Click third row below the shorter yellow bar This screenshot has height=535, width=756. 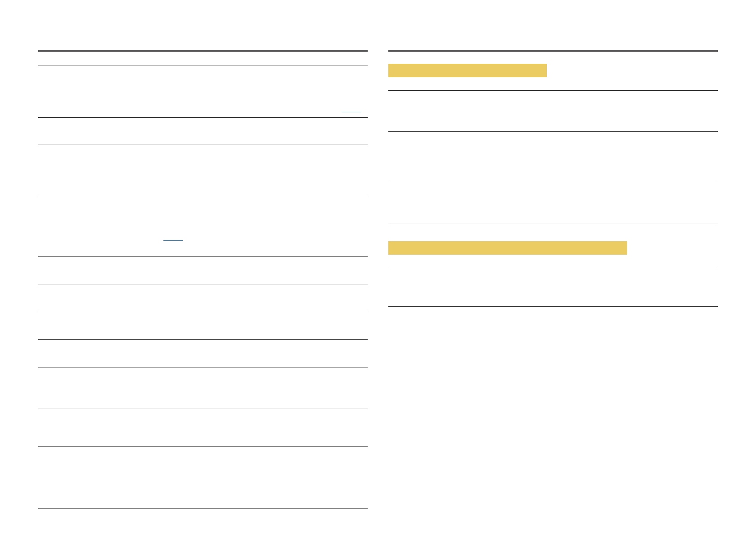click(x=553, y=203)
